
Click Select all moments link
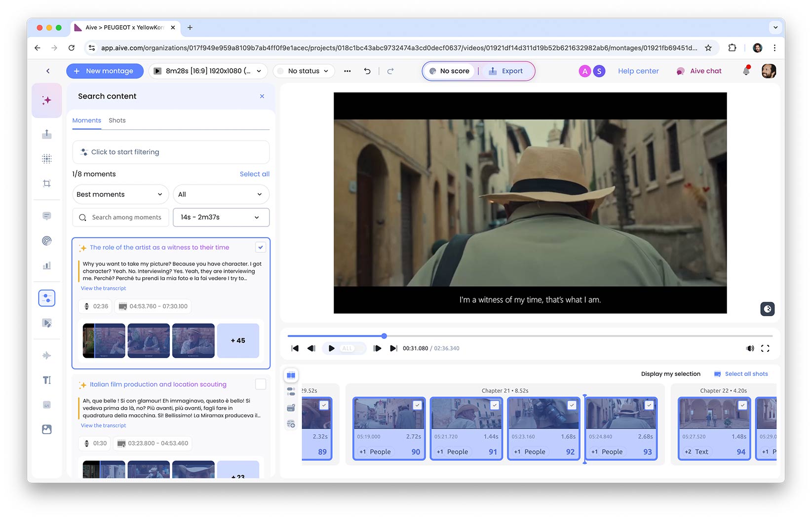(x=254, y=174)
